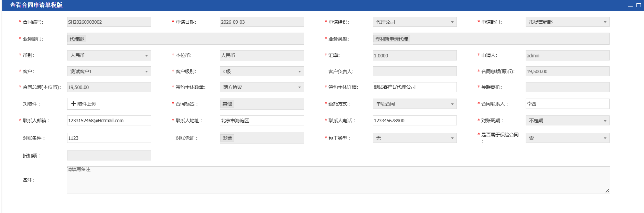The height and width of the screenshot is (213, 644).
Task: Click the window title 查看合同申请单模版
Action: (x=36, y=5)
